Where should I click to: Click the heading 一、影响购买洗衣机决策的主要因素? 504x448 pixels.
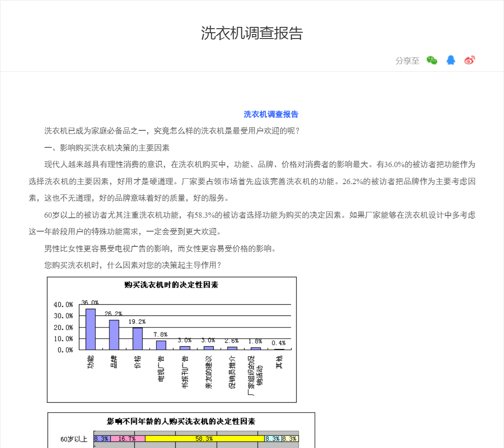107,148
